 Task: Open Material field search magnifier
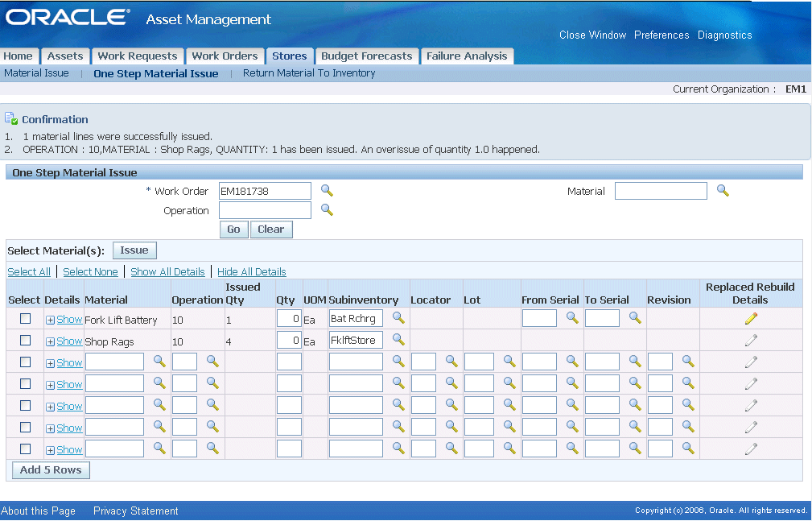723,190
